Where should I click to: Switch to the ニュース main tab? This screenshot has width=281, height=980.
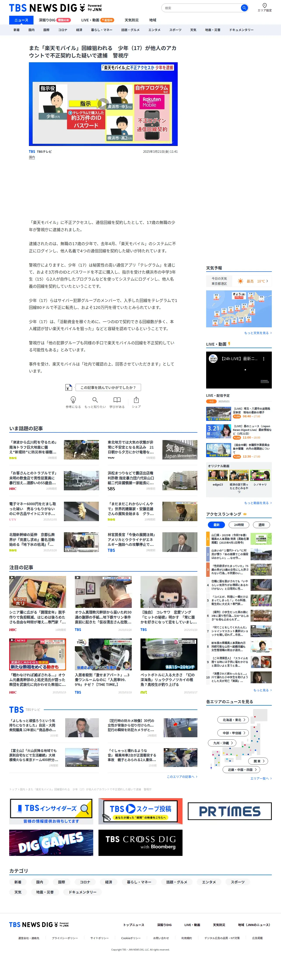pyautogui.click(x=21, y=20)
